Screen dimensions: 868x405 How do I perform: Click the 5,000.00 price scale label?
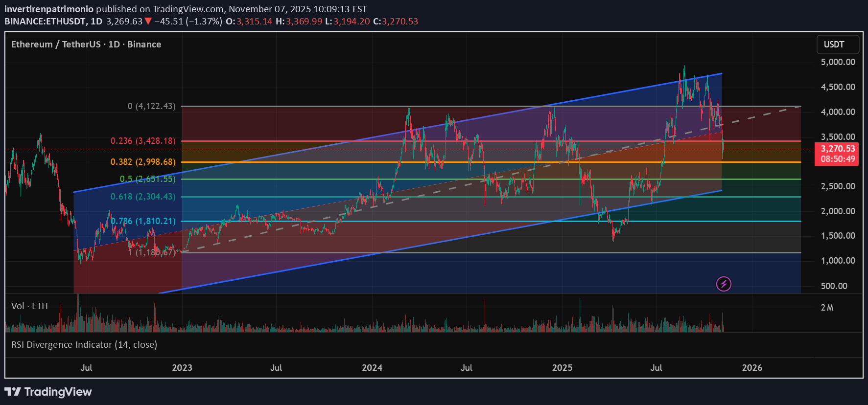coord(838,62)
